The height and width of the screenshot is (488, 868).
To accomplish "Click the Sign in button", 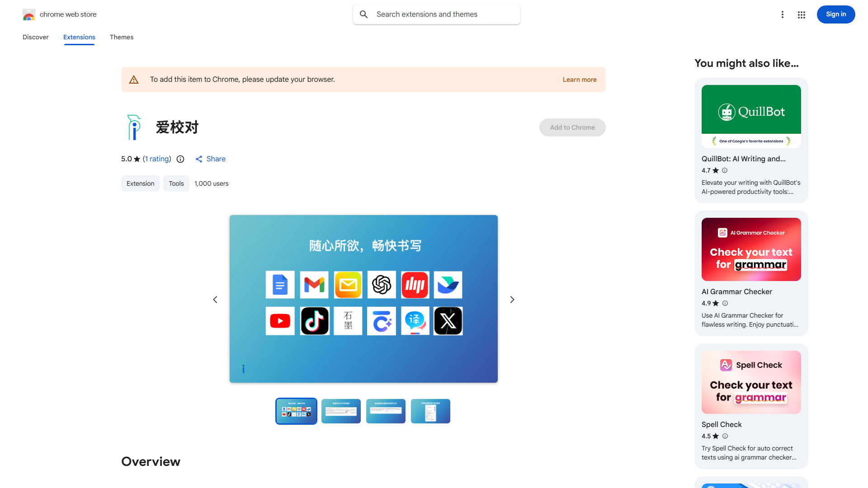I will pos(835,14).
